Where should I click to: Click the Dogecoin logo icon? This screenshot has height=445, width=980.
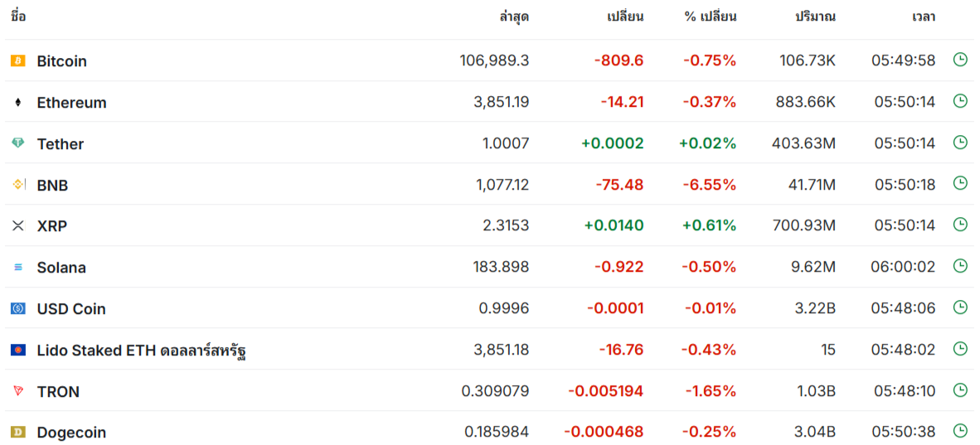17,432
